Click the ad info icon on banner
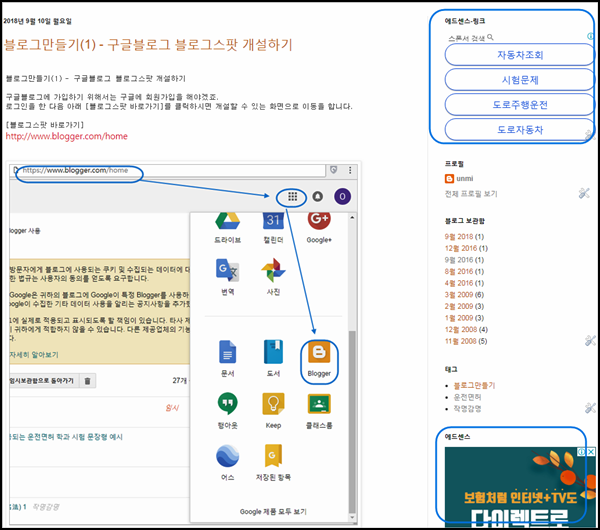This screenshot has width=600, height=530. coord(581,452)
